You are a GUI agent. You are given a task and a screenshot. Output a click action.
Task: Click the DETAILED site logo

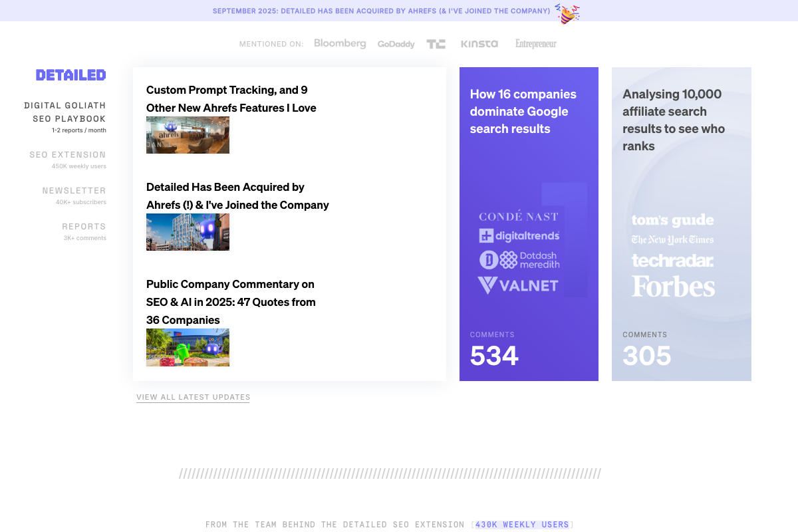pyautogui.click(x=70, y=74)
